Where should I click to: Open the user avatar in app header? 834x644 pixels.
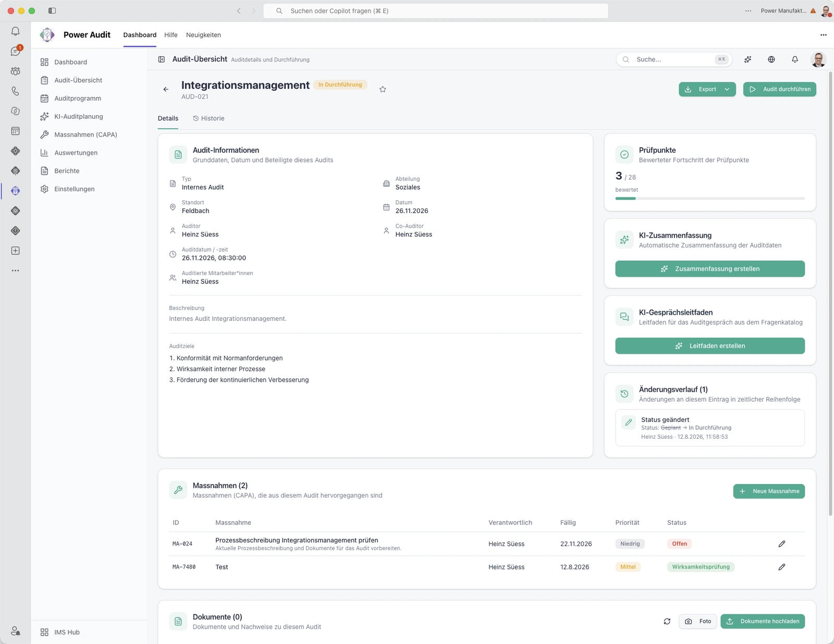tap(818, 59)
